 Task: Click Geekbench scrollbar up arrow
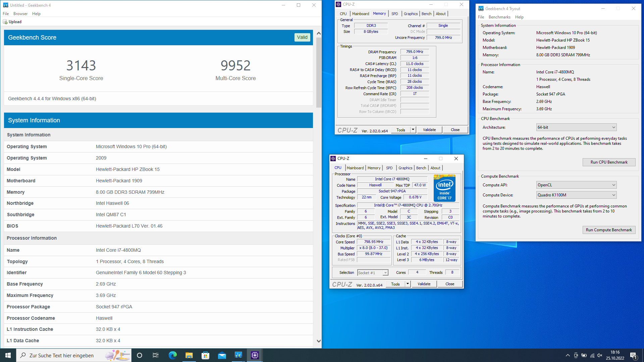(x=319, y=33)
